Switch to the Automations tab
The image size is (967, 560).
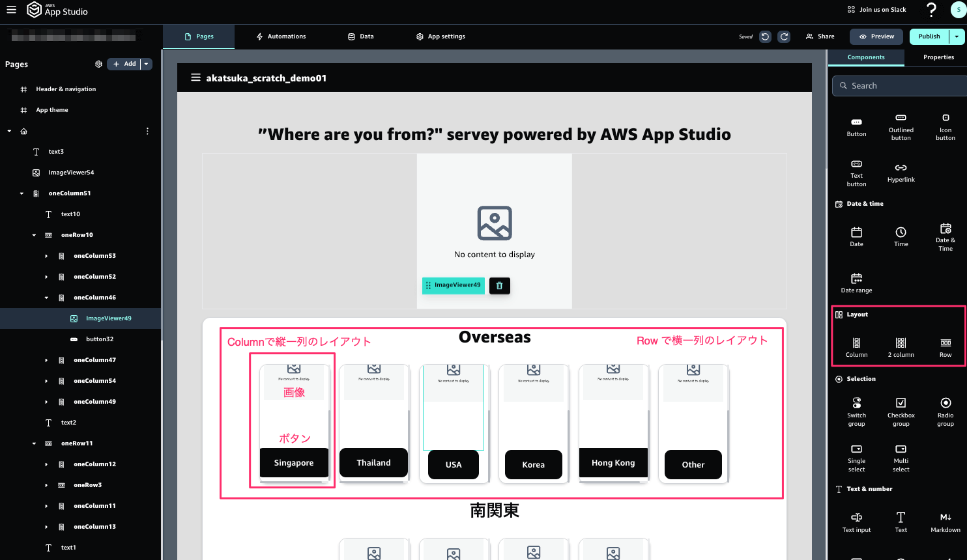pos(281,36)
